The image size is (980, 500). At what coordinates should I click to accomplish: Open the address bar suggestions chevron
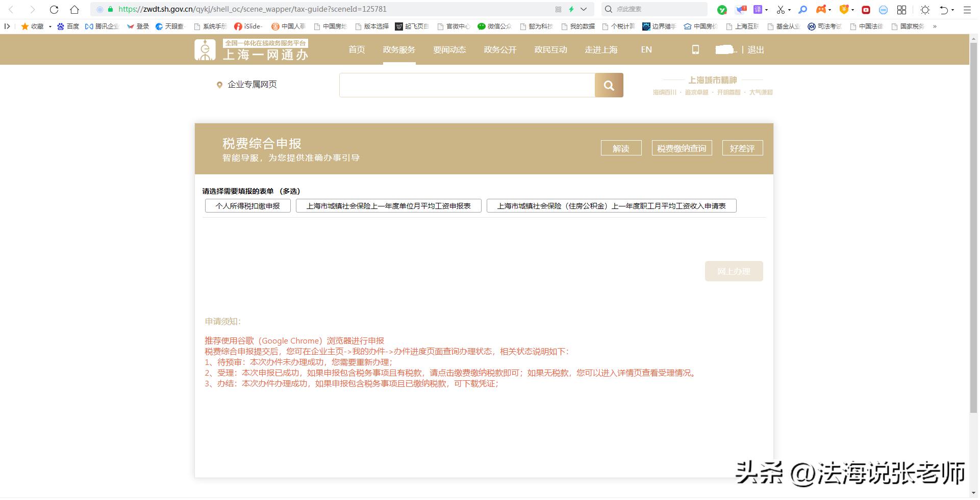pyautogui.click(x=584, y=9)
